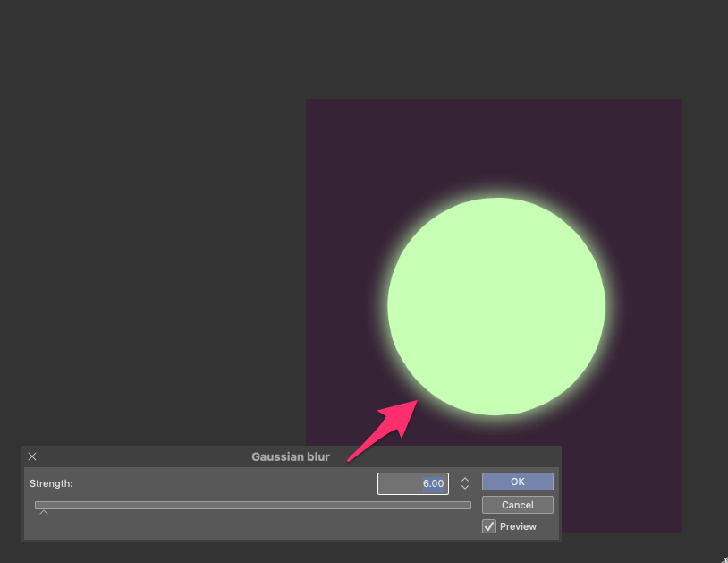The image size is (728, 563).
Task: Click the Strength label text
Action: 51,483
